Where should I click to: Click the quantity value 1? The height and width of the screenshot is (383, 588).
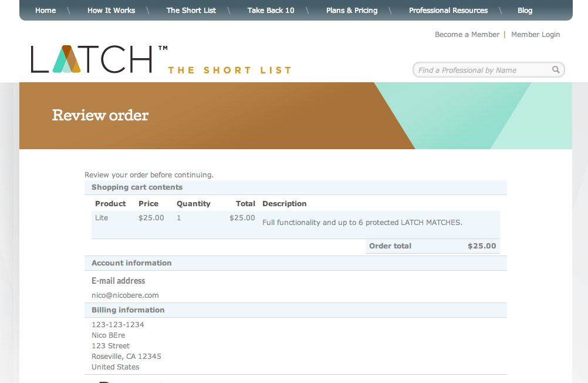179,218
